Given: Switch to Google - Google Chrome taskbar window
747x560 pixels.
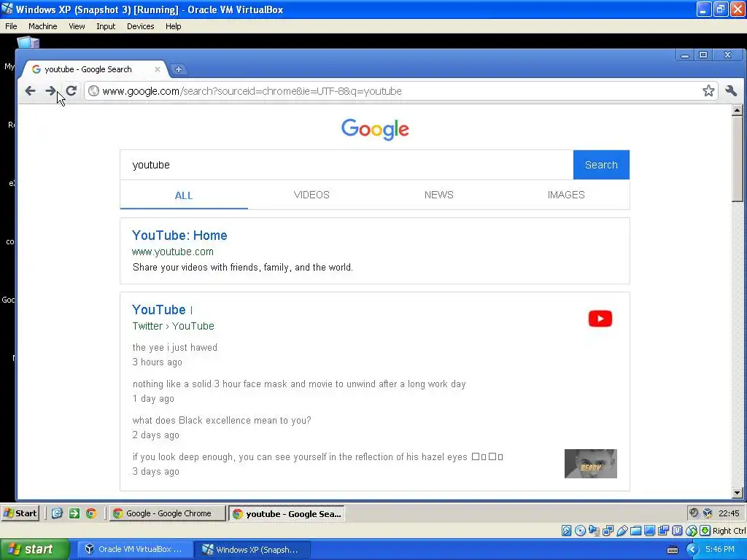Looking at the screenshot, I should 167,513.
